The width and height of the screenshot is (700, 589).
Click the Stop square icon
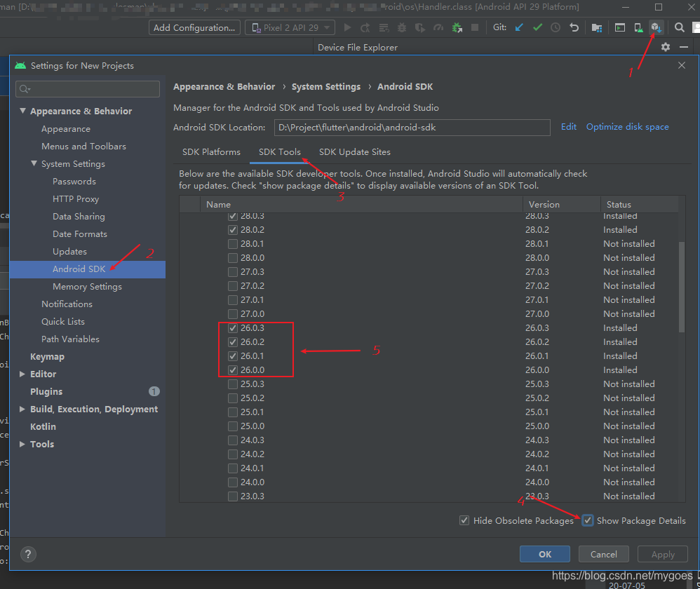[x=475, y=27]
